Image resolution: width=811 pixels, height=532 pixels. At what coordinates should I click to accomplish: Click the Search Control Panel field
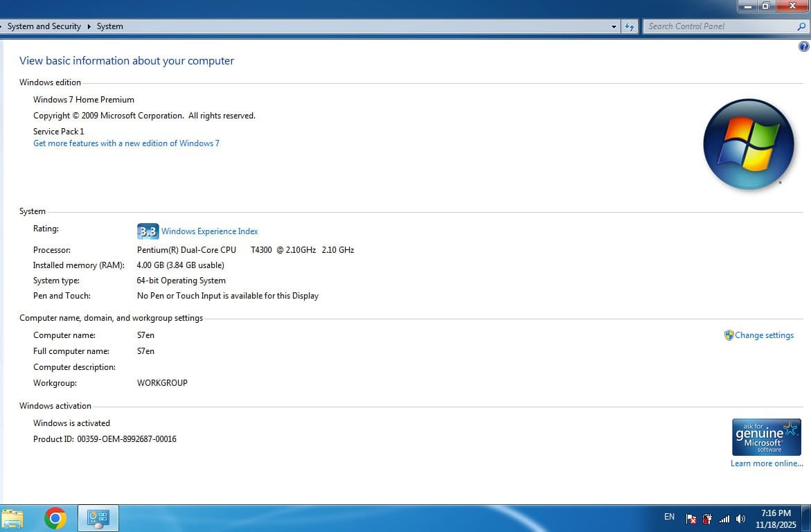[x=720, y=26]
